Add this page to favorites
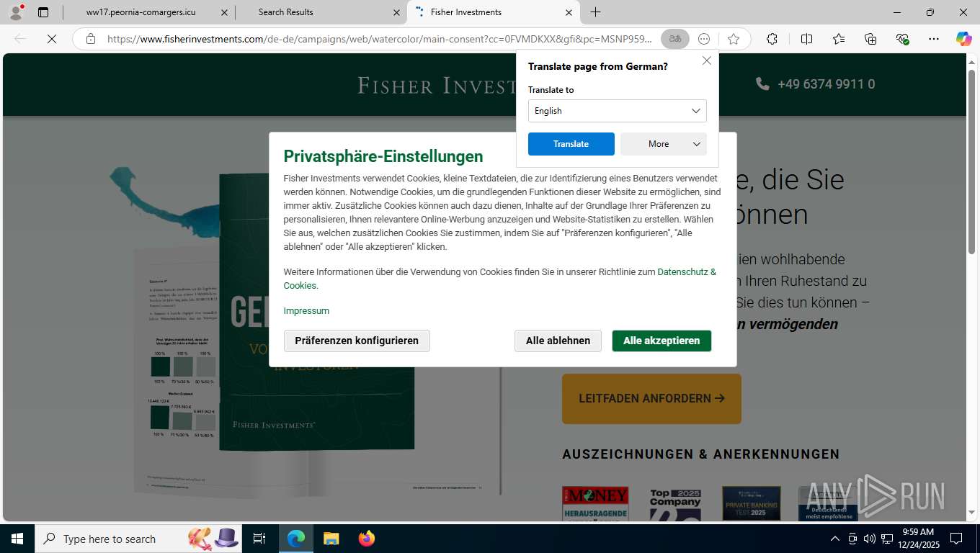This screenshot has height=553, width=980. click(x=734, y=39)
